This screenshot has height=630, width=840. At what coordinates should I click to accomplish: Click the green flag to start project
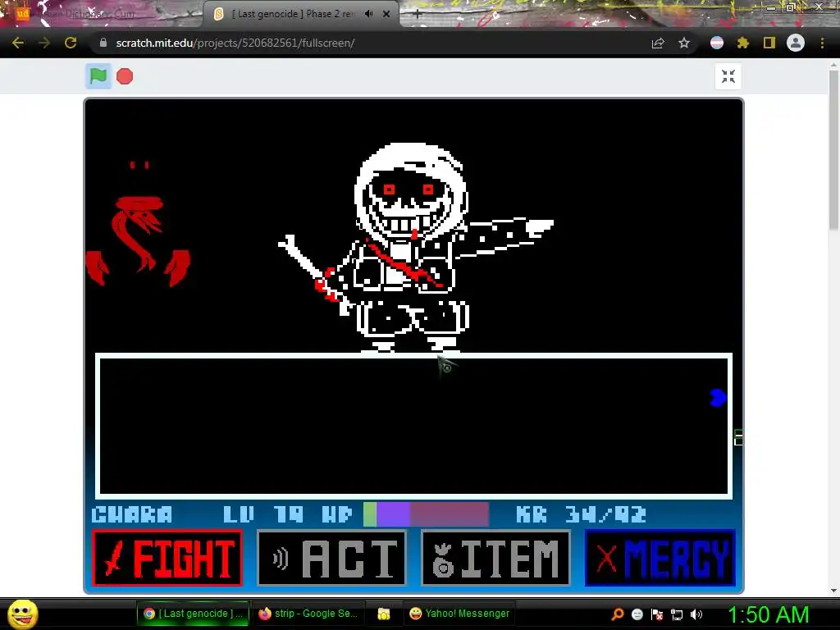coord(98,76)
